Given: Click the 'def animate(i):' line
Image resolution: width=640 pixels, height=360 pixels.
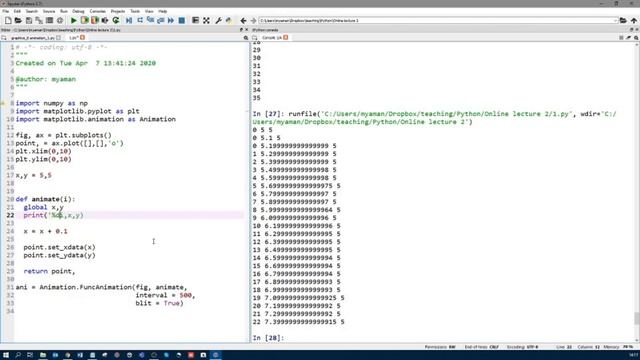Looking at the screenshot, I should coord(45,199).
